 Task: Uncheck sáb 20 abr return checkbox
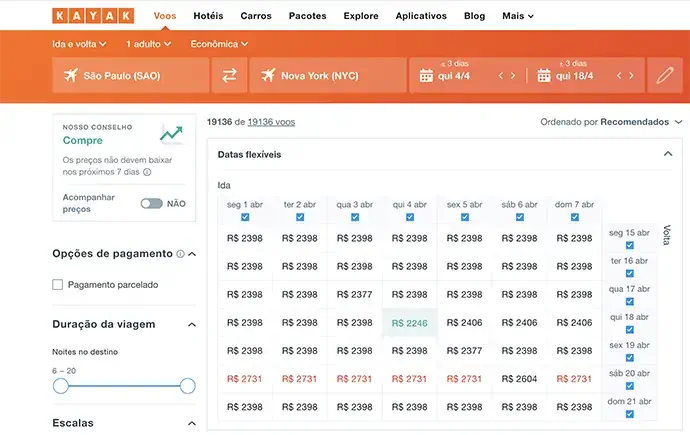pyautogui.click(x=630, y=386)
